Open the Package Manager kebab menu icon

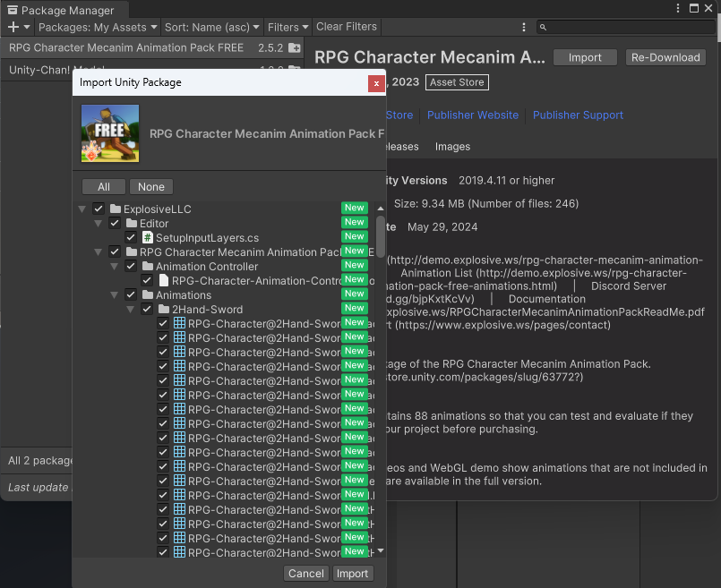tap(524, 27)
